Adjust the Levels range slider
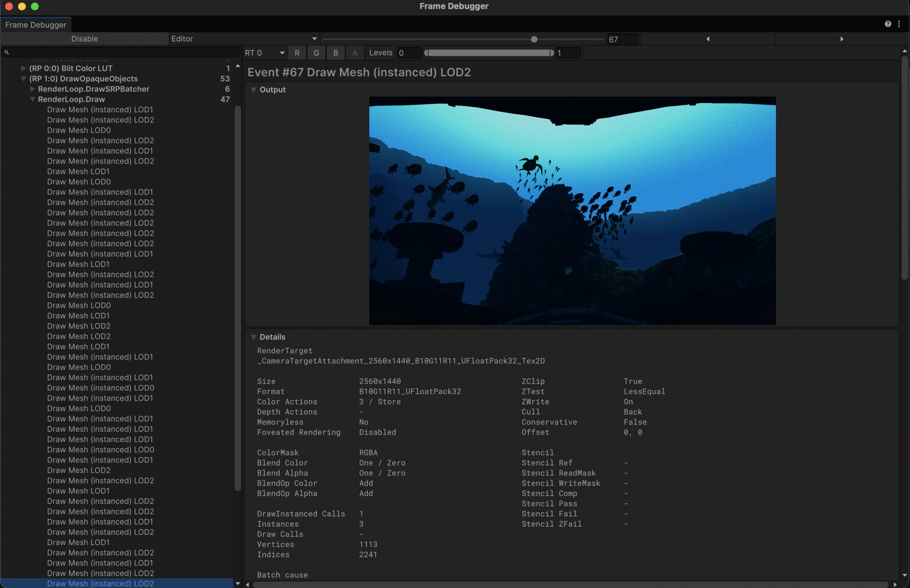 pos(489,53)
